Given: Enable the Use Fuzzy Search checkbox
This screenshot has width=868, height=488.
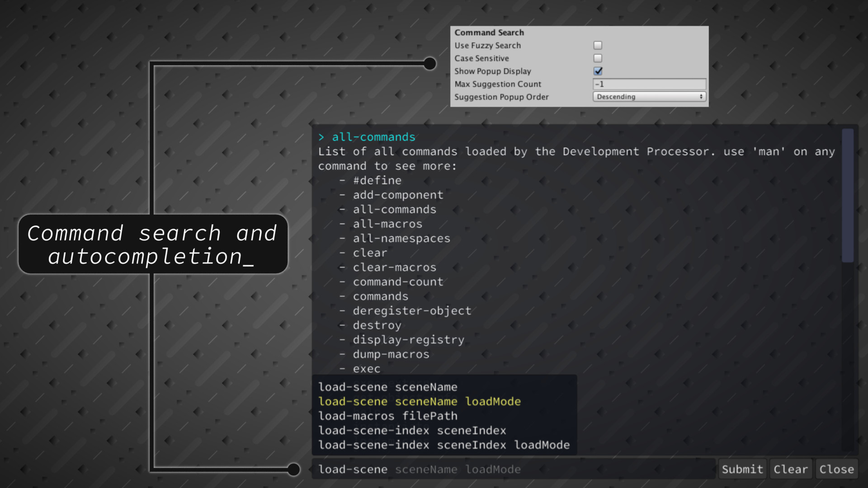Looking at the screenshot, I should (598, 45).
